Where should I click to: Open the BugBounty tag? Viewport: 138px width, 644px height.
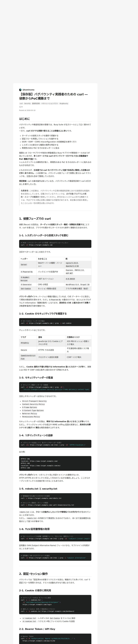64,103
